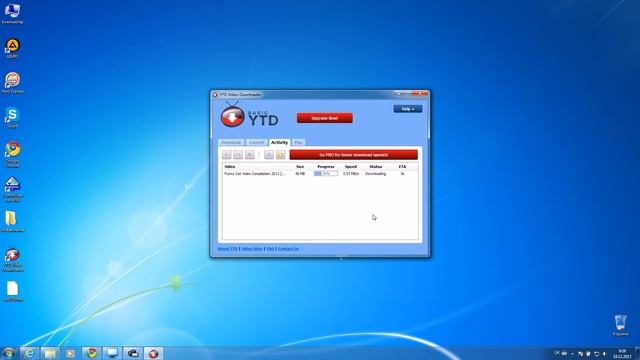Switch to the Convert tab
640x360 pixels.
coord(256,142)
